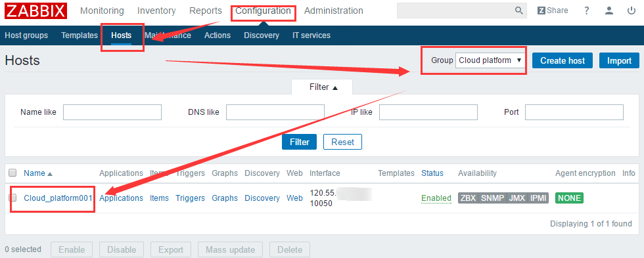Open Applications link for Cloud_platform001
The image size is (644, 258).
pyautogui.click(x=121, y=198)
